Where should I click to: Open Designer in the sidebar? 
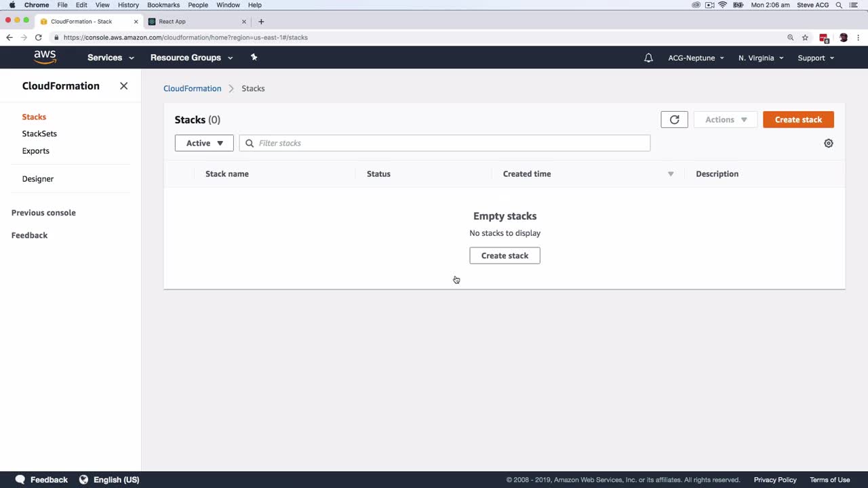pos(38,179)
